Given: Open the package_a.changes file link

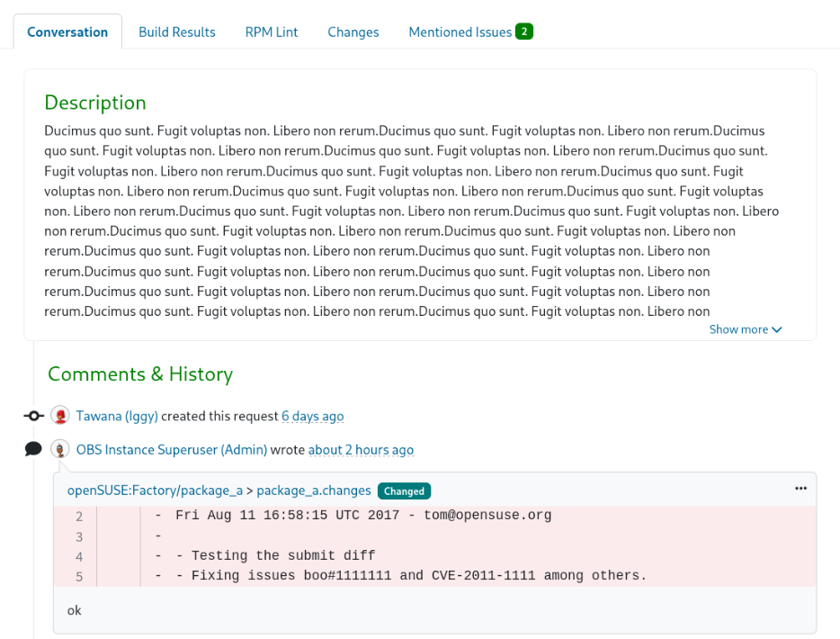Looking at the screenshot, I should coord(314,490).
